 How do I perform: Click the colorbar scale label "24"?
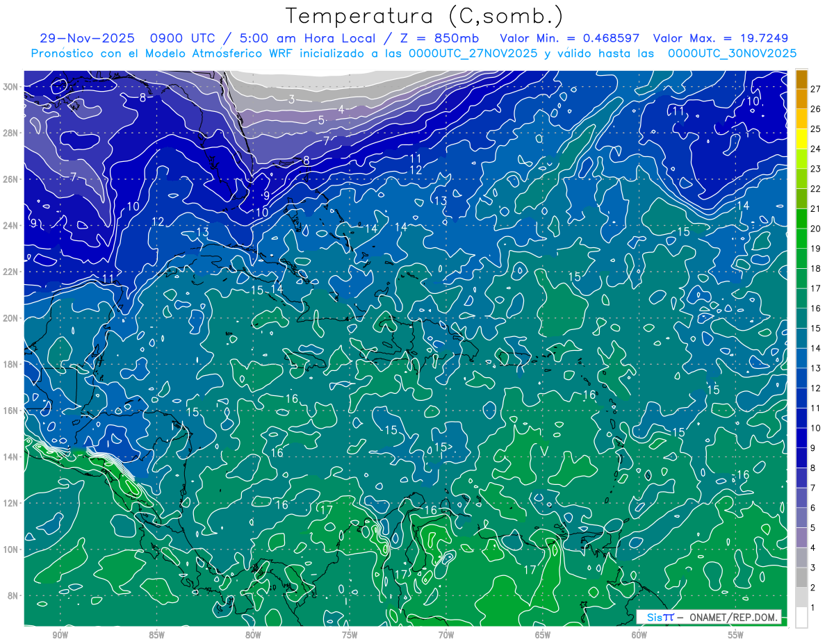point(815,149)
